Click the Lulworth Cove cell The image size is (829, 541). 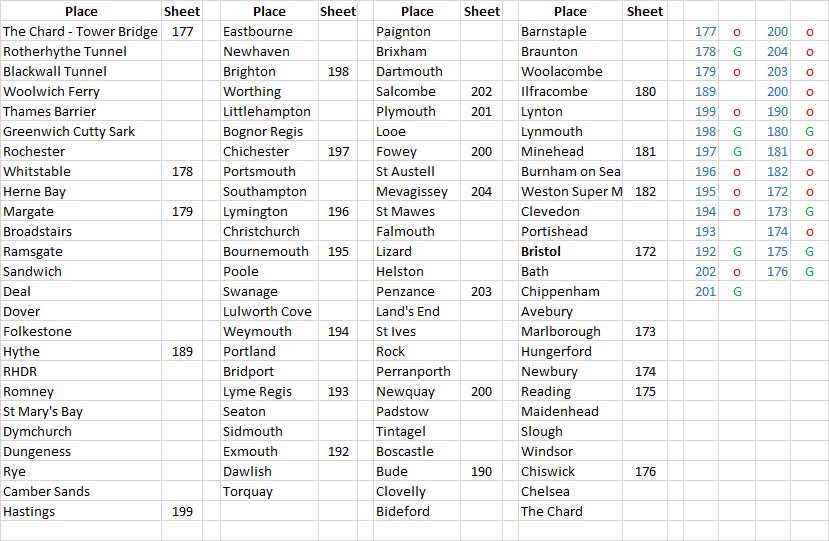(269, 311)
